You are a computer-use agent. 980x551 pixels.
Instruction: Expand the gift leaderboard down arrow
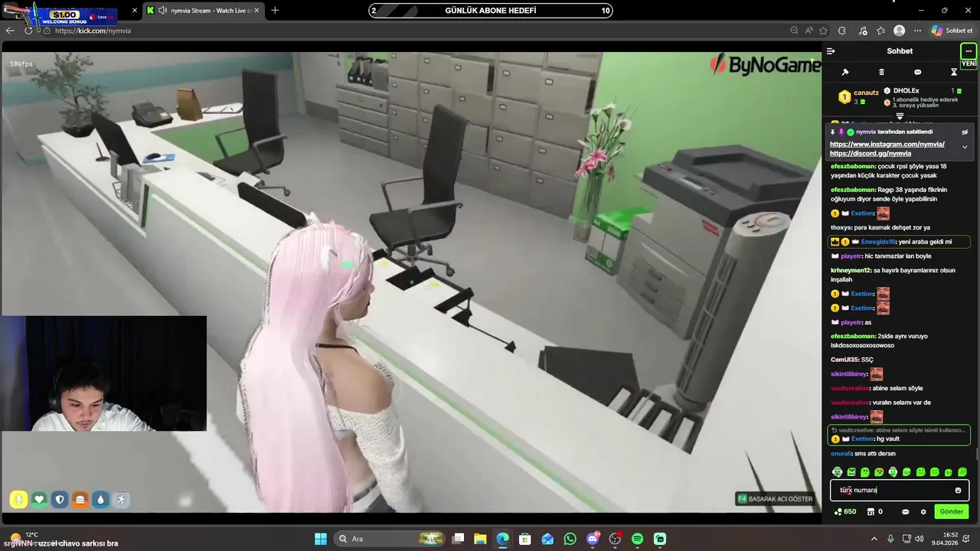click(x=900, y=116)
